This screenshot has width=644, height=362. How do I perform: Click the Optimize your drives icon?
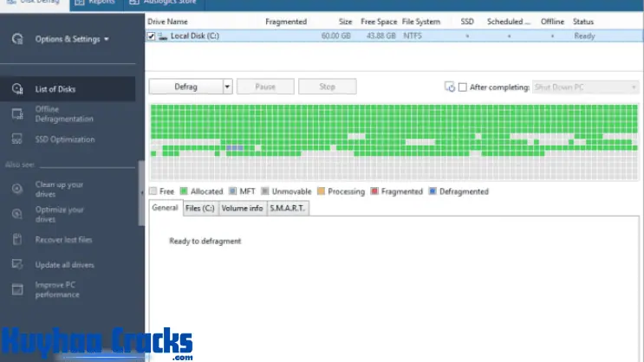[16, 214]
